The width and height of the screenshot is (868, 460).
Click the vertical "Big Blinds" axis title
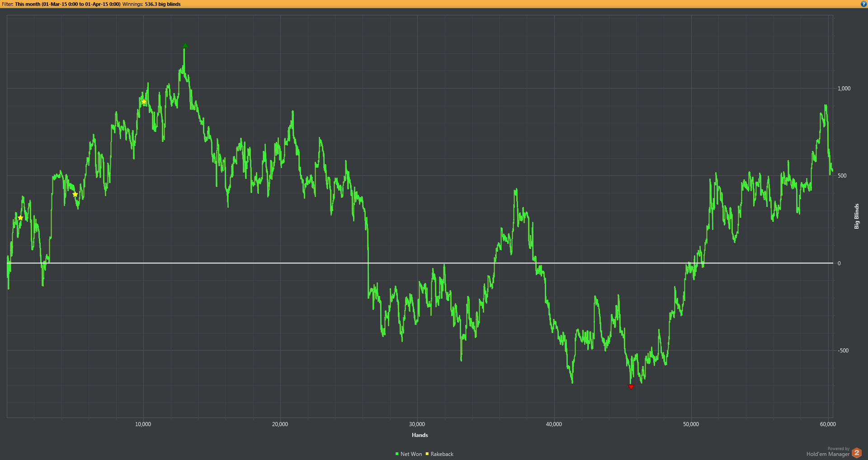point(857,216)
